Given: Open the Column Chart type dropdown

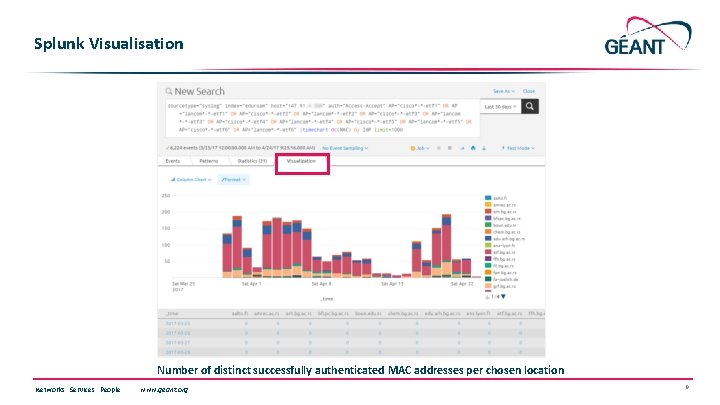Looking at the screenshot, I should click(x=191, y=180).
